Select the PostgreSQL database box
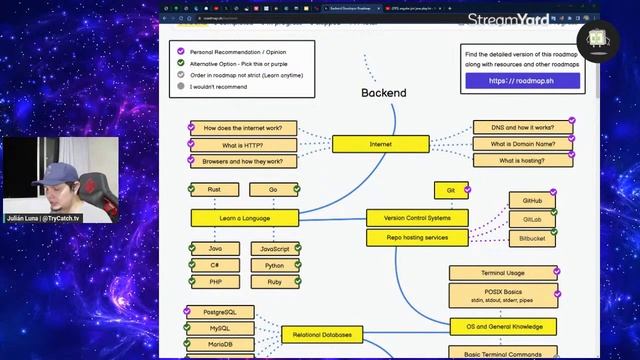This screenshot has width=640, height=360. click(x=220, y=312)
